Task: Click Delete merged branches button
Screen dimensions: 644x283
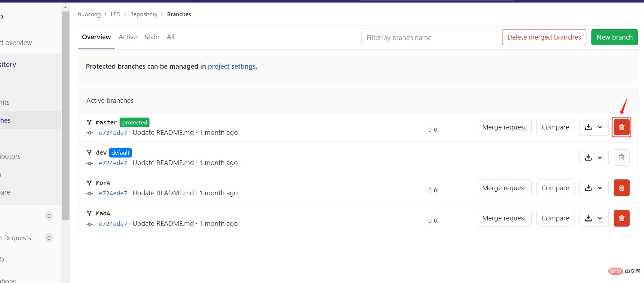Action: click(544, 37)
